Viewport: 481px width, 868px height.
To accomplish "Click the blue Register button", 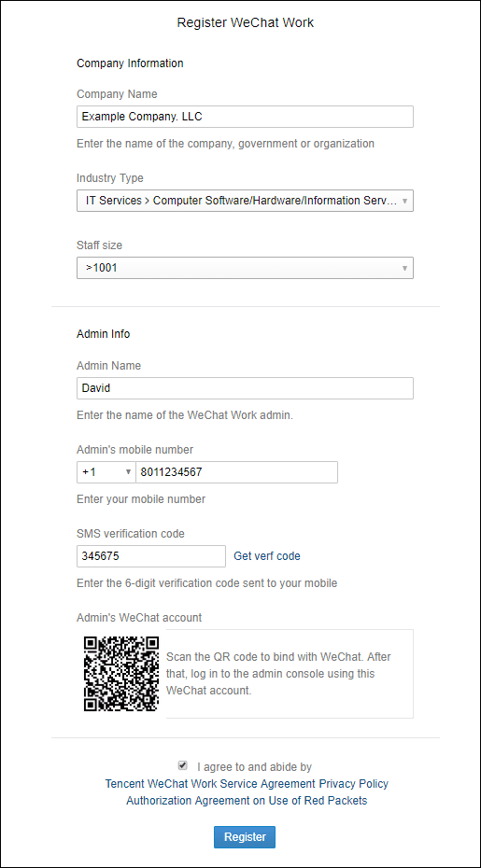I will 245,837.
